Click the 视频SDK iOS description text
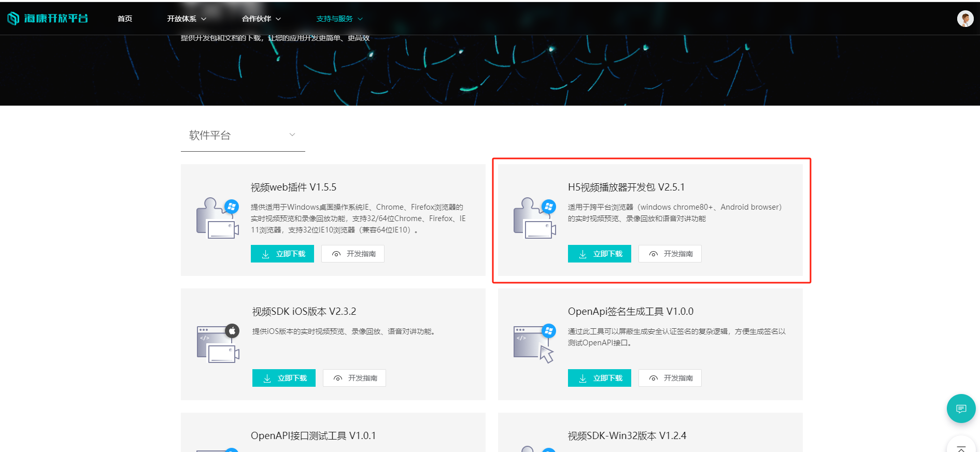 coord(344,331)
